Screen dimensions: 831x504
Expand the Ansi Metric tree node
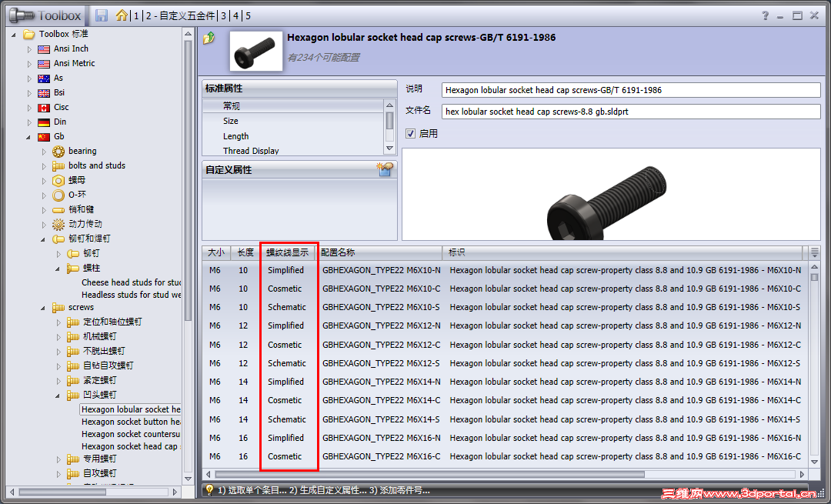pyautogui.click(x=29, y=64)
